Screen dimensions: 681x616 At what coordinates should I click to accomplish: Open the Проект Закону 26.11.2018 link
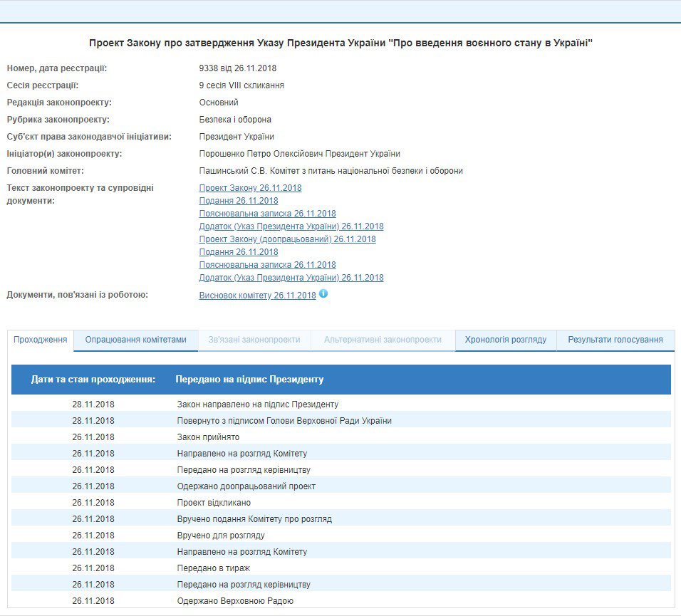click(250, 188)
